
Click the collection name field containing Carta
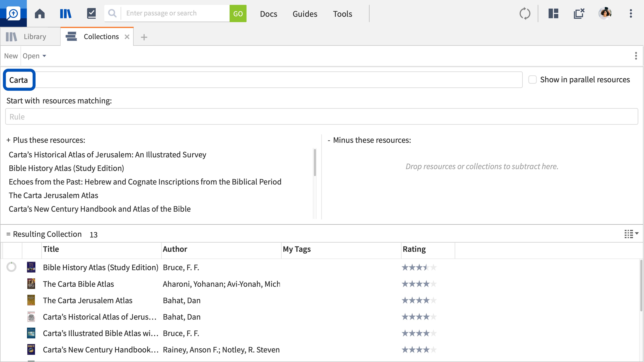point(264,80)
